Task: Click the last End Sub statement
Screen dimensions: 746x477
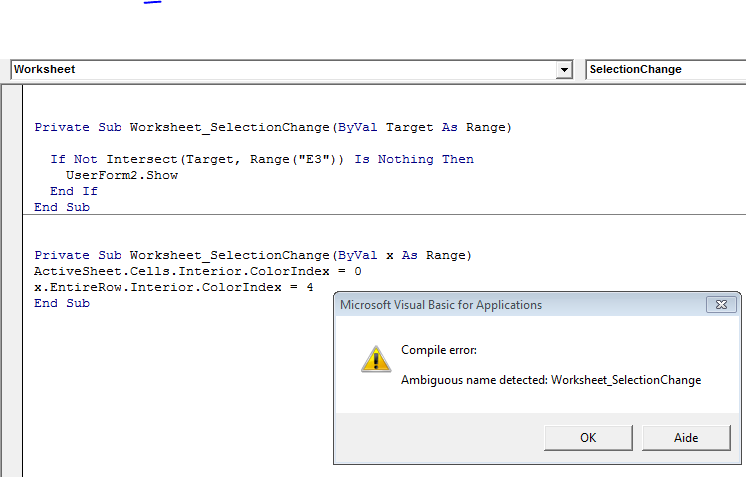Action: pyautogui.click(x=62, y=303)
